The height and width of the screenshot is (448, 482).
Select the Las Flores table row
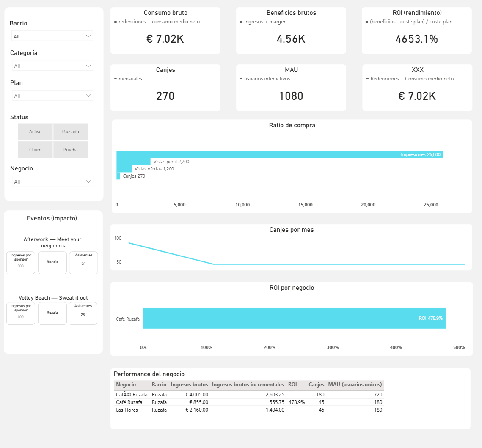[x=127, y=410]
